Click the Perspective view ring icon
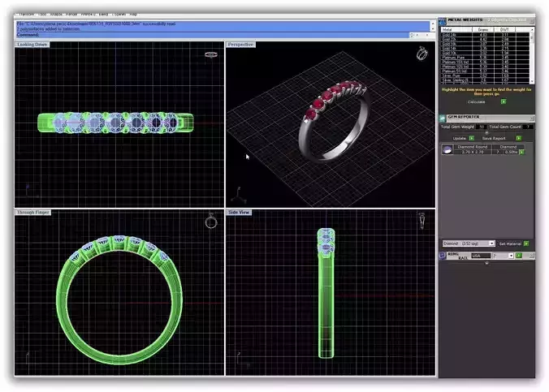549x392 pixels. point(422,54)
